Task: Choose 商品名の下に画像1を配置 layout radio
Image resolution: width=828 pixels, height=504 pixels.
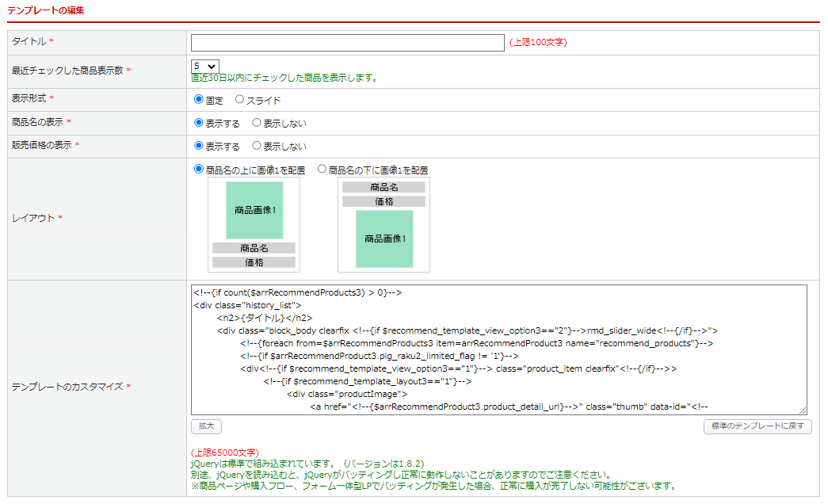Action: click(x=322, y=169)
